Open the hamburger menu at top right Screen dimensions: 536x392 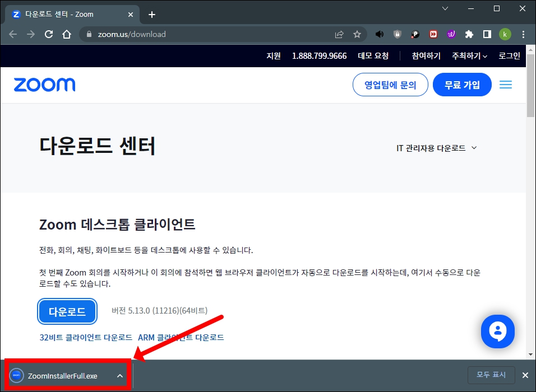[506, 84]
